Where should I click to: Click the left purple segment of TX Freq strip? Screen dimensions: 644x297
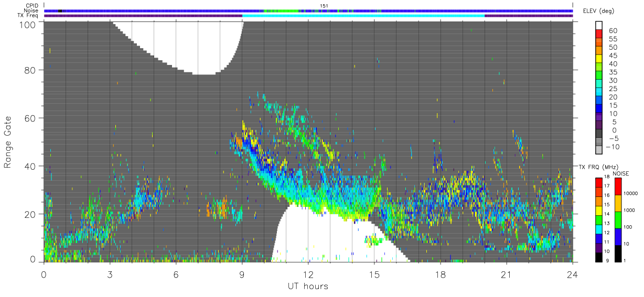coord(143,16)
